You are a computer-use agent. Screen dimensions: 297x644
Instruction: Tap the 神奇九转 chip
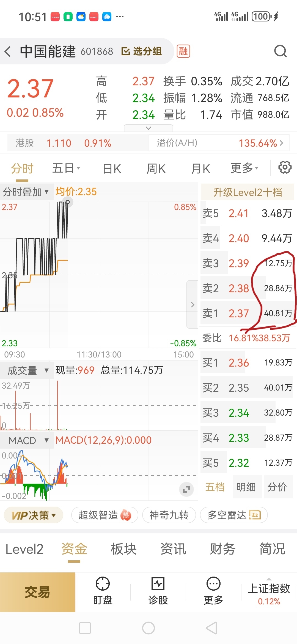click(169, 515)
